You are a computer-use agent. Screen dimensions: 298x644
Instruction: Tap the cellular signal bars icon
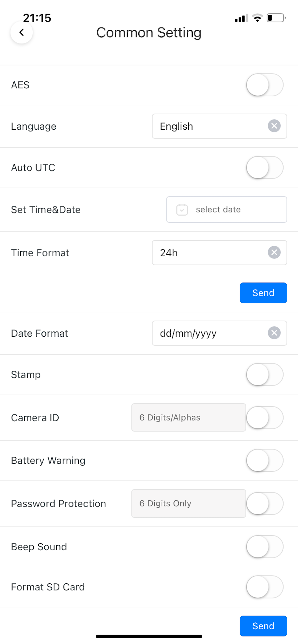tap(241, 18)
